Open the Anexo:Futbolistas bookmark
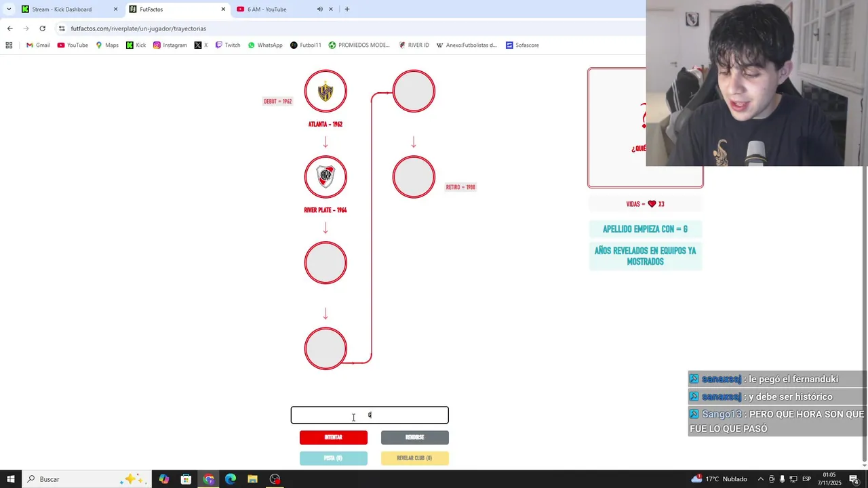The height and width of the screenshot is (488, 868). (x=467, y=45)
